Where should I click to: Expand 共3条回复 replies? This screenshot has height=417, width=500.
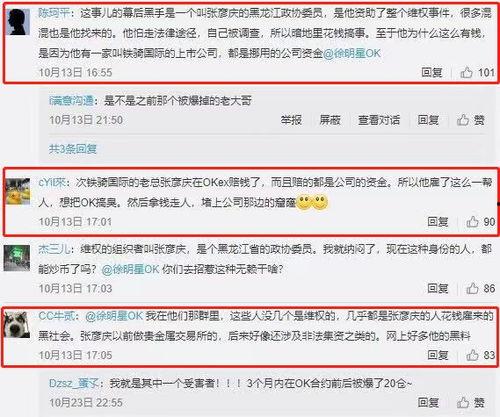[x=73, y=149]
